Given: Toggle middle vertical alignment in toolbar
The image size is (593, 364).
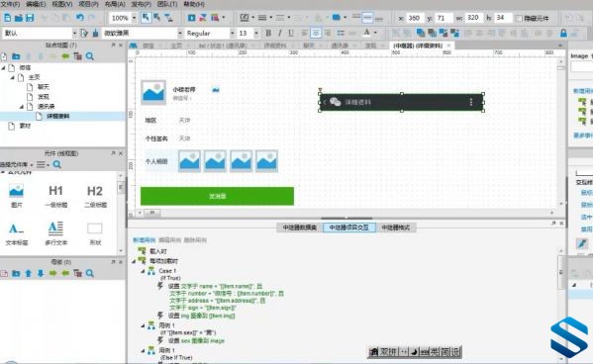Looking at the screenshot, I should [x=367, y=18].
